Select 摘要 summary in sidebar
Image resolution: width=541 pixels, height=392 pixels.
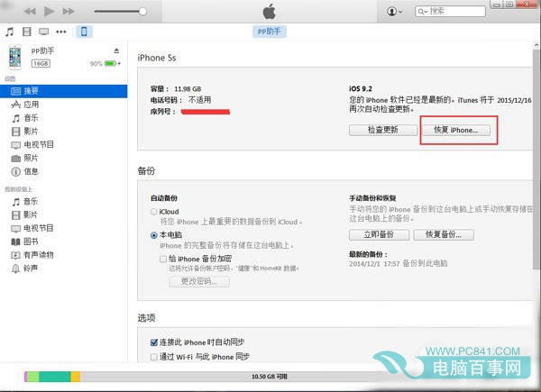64,91
